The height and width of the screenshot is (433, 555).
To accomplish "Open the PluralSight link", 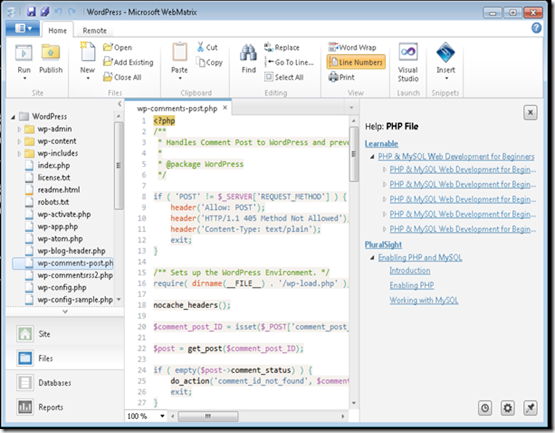I will click(x=383, y=245).
